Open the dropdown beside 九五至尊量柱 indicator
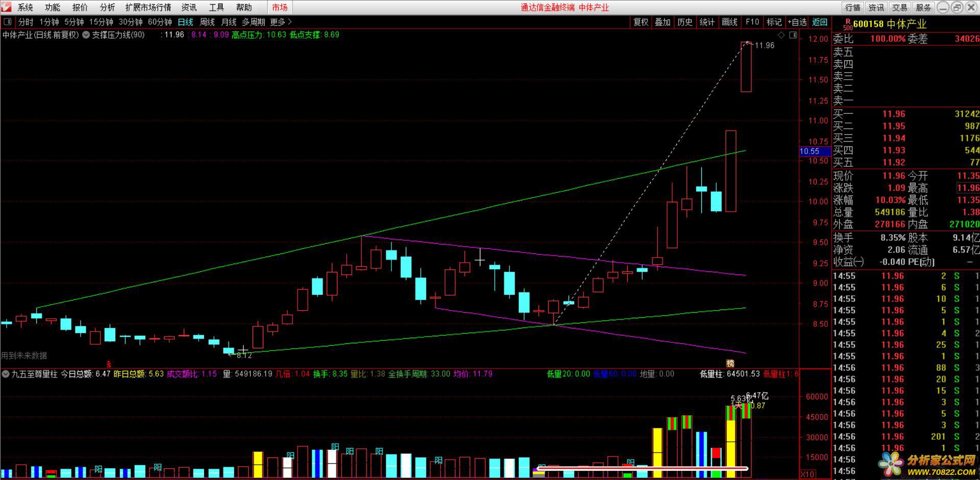The height and width of the screenshot is (480, 980). 5,374
